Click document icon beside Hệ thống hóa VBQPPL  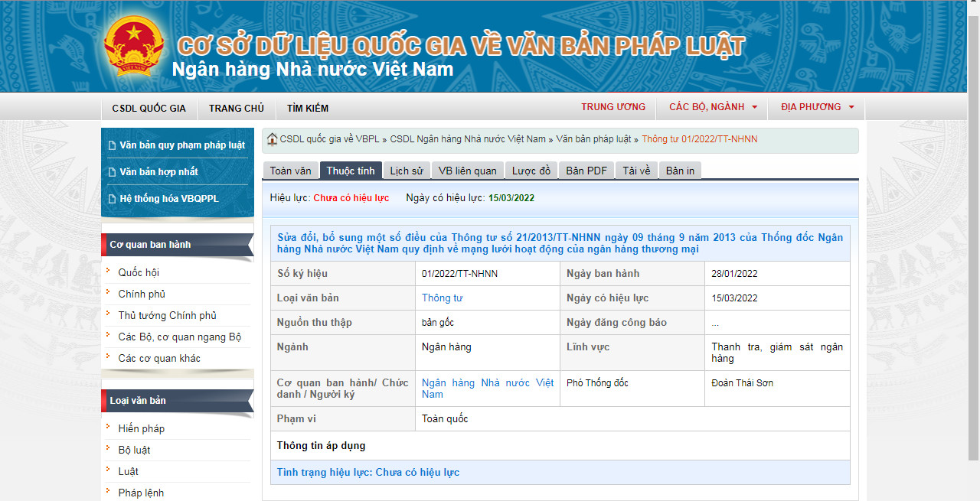click(x=113, y=199)
